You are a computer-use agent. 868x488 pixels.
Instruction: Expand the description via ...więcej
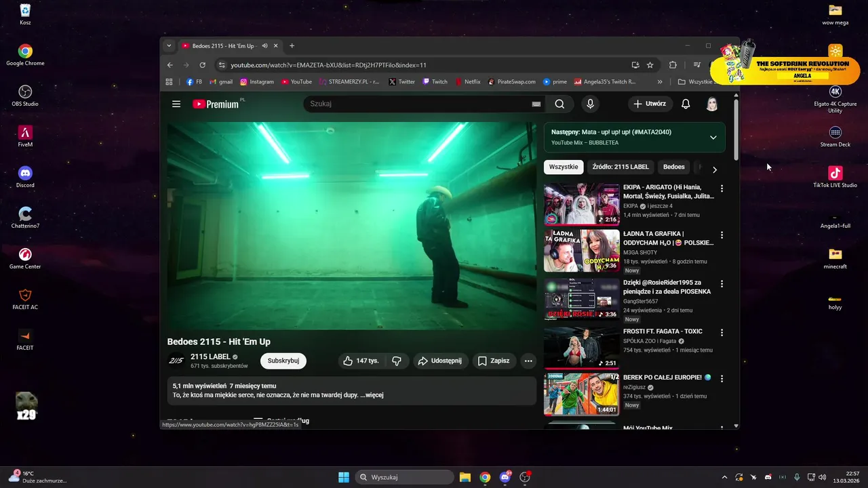[x=372, y=395]
